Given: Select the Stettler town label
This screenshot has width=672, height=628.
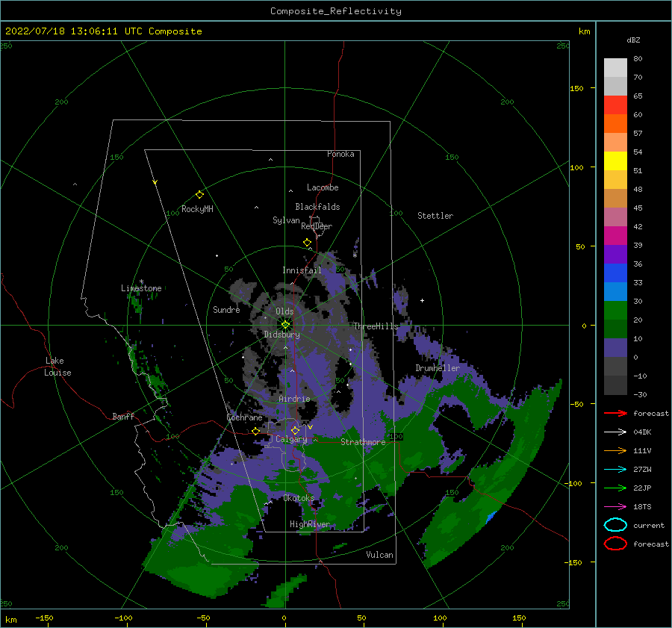Looking at the screenshot, I should (435, 216).
